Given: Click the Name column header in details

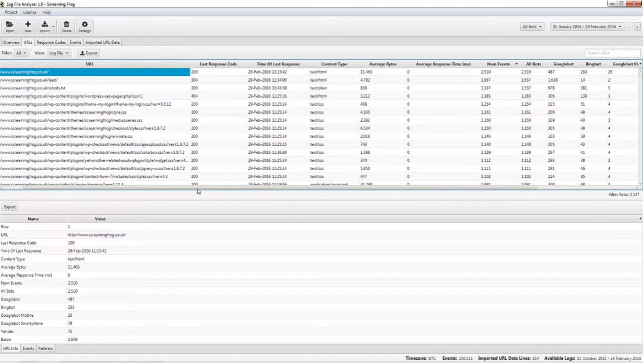Looking at the screenshot, I should (33, 219).
